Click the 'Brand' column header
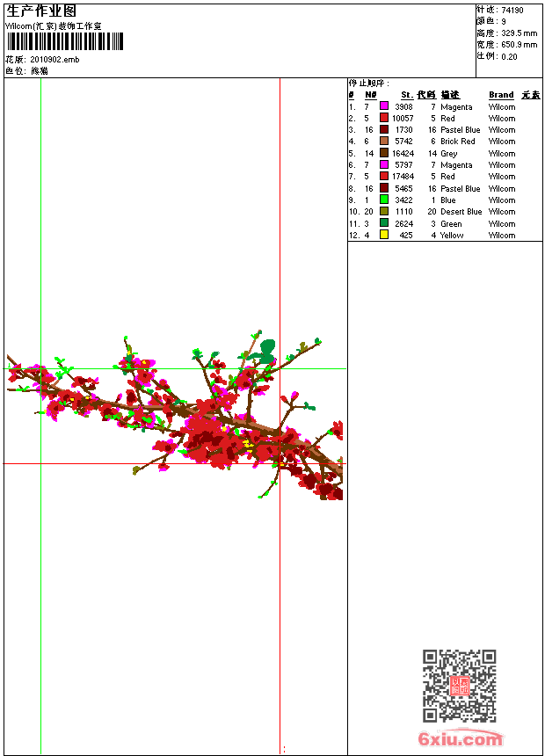Viewport: 545px width, 756px height. 501,95
